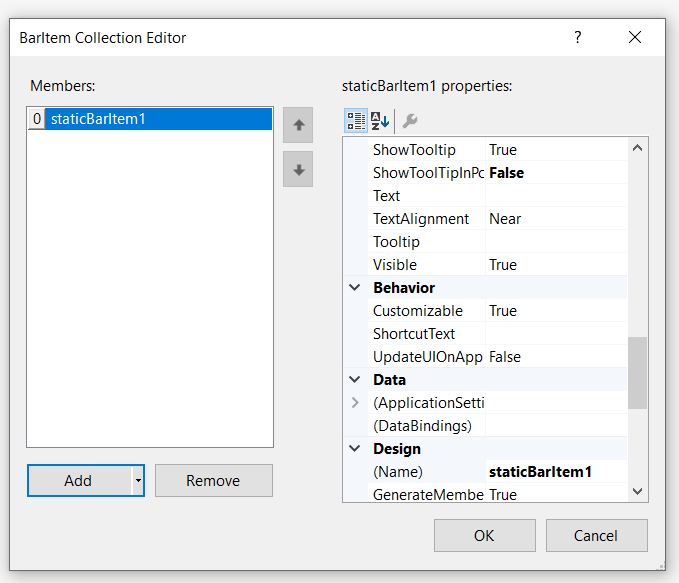
Task: Select the Visible property value
Action: 555,265
